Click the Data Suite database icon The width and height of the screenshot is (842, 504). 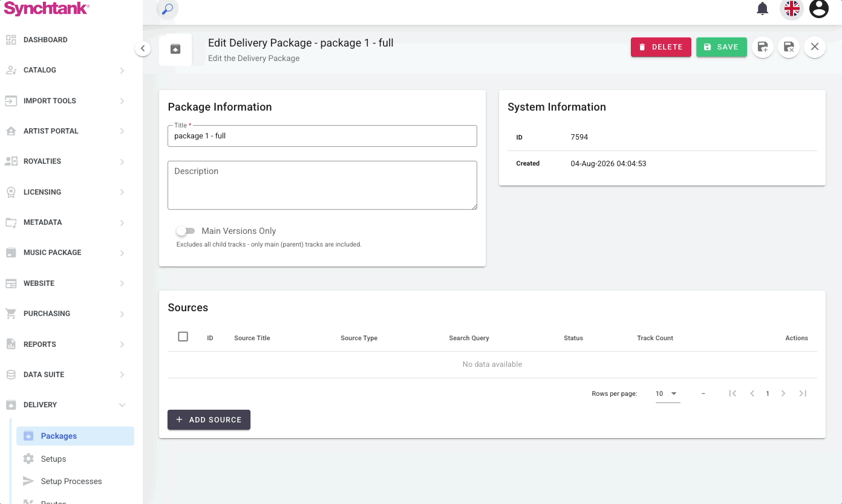[11, 375]
